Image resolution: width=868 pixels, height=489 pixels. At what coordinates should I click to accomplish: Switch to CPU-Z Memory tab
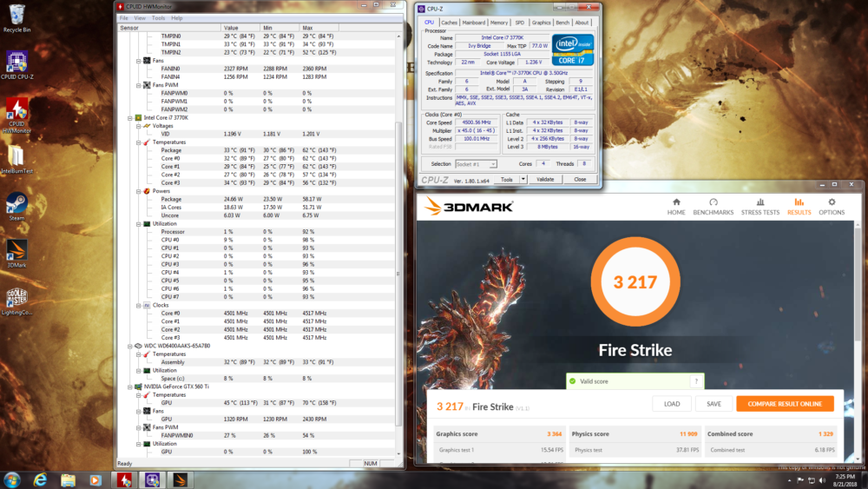499,23
